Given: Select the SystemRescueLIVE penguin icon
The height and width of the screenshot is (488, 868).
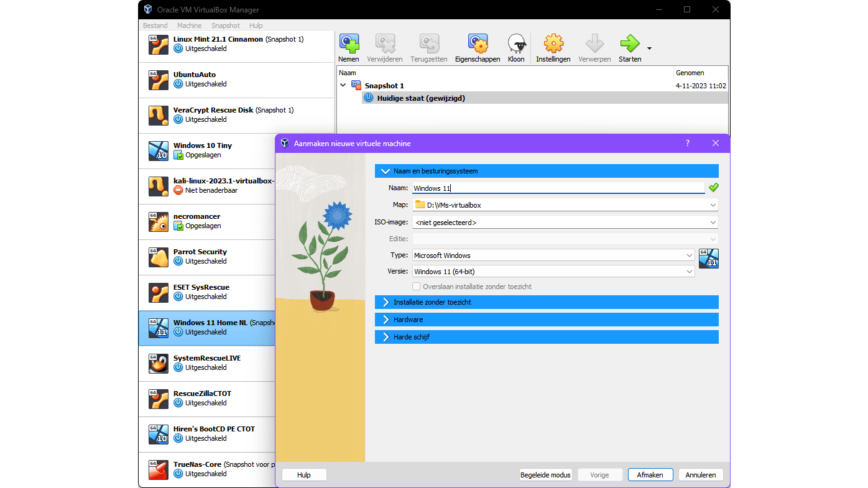Looking at the screenshot, I should point(159,364).
